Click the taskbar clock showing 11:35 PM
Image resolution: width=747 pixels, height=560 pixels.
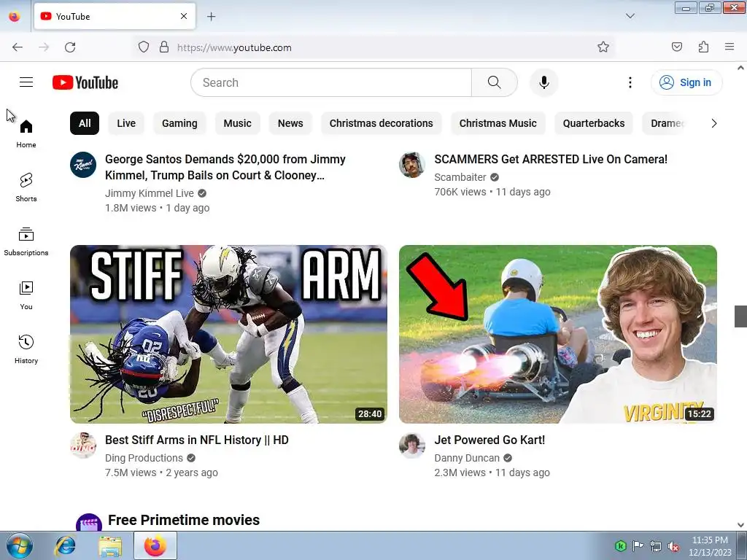(710, 546)
